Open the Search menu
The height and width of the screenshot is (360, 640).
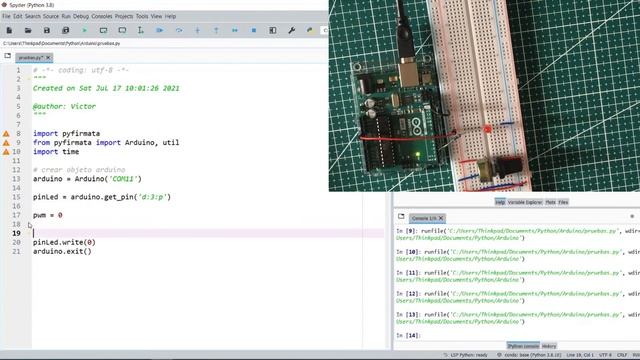pos(33,16)
